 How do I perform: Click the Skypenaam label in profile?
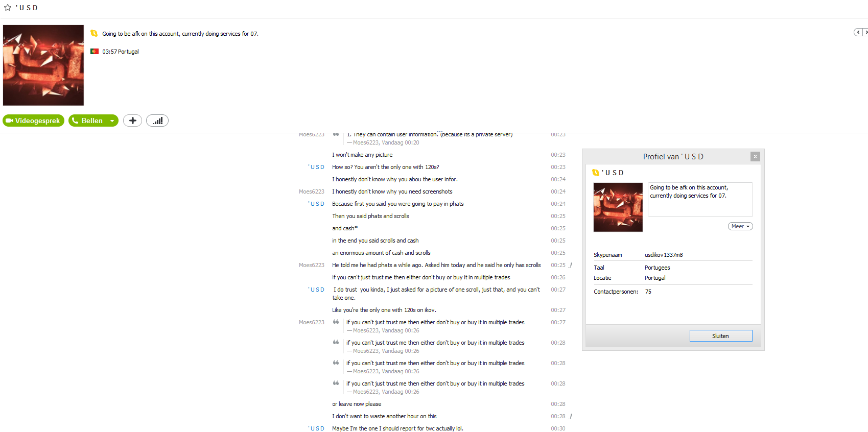[608, 255]
